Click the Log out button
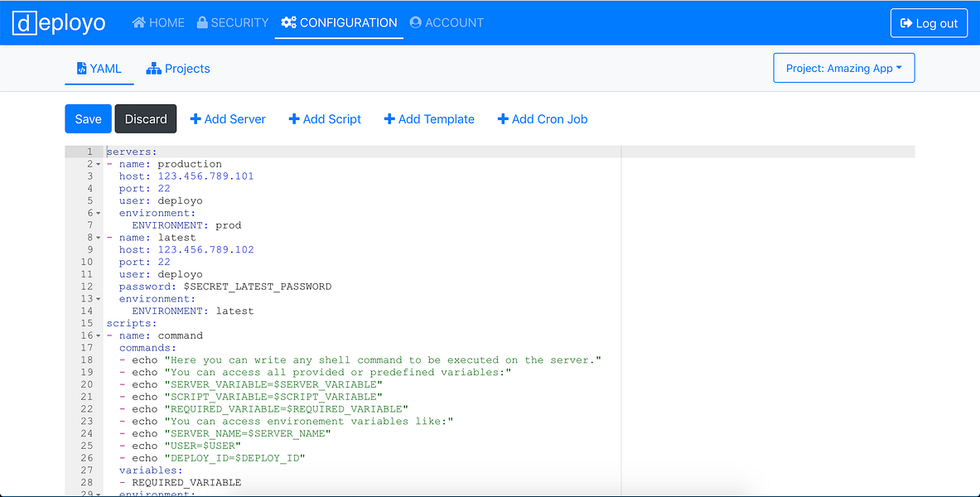The image size is (980, 497). [x=929, y=23]
